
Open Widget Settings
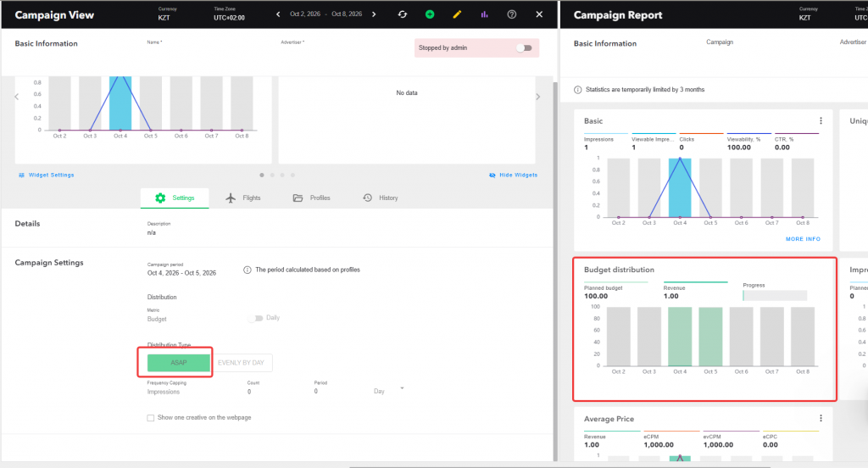(47, 175)
